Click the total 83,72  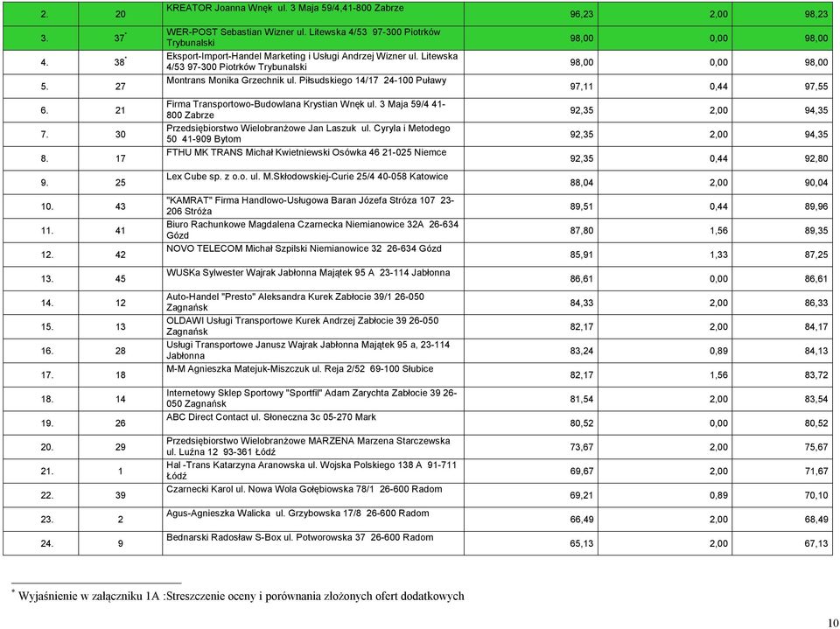(815, 375)
